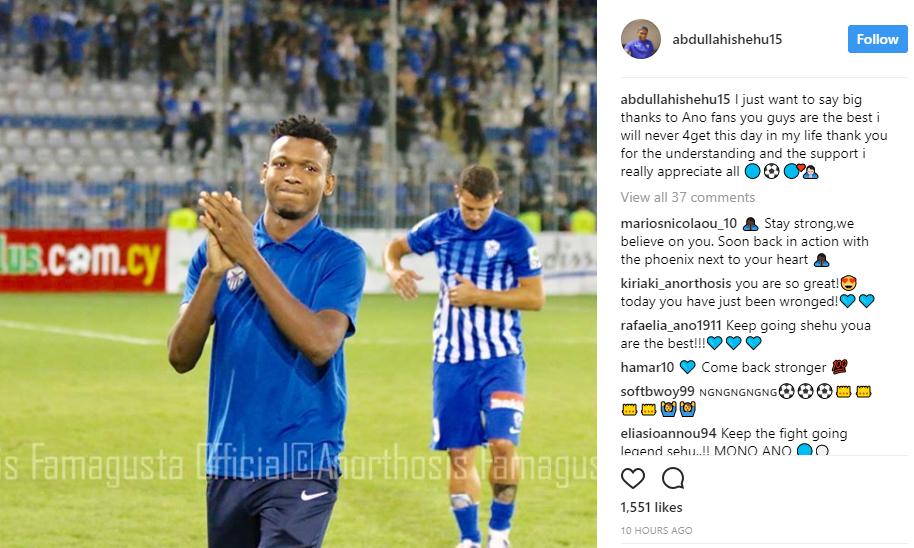The image size is (914, 548).
Task: Visit mariosnicolaou_10 commenter profile
Action: tap(679, 224)
